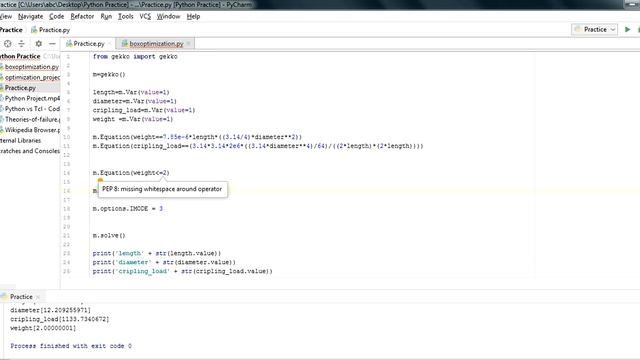
Task: Open the Practice run configuration dropdown
Action: 594,29
